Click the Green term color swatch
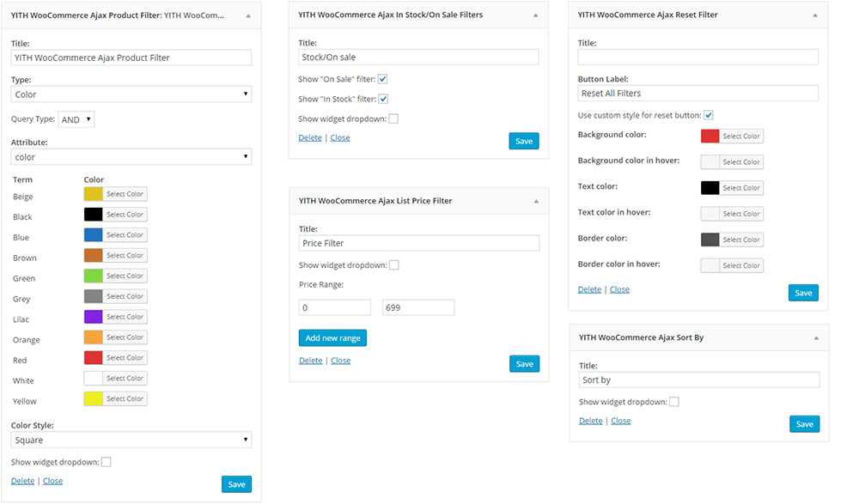 click(x=93, y=276)
